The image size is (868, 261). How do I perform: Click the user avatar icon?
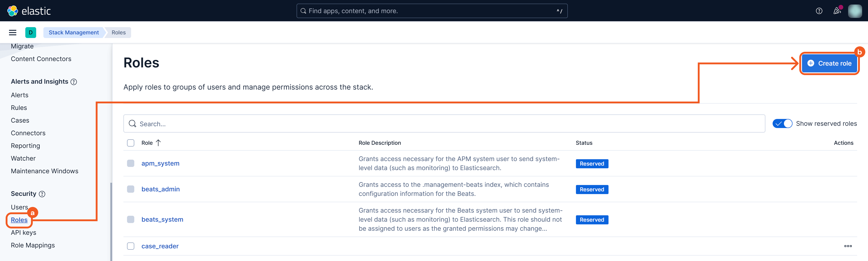coord(854,11)
